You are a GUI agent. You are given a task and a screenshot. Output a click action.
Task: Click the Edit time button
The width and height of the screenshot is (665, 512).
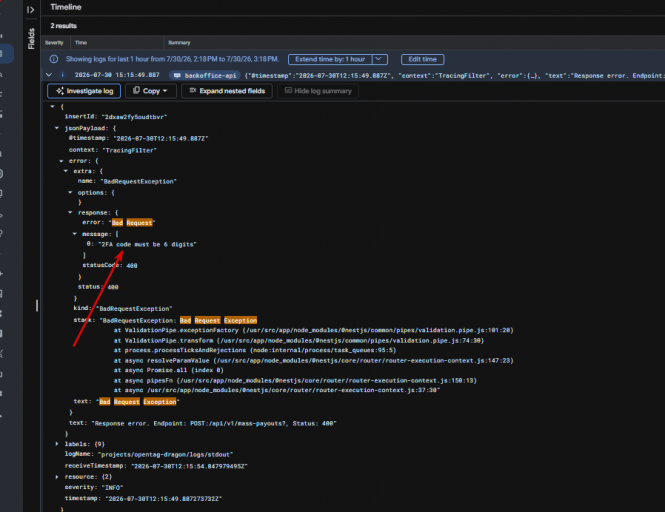[x=422, y=59]
